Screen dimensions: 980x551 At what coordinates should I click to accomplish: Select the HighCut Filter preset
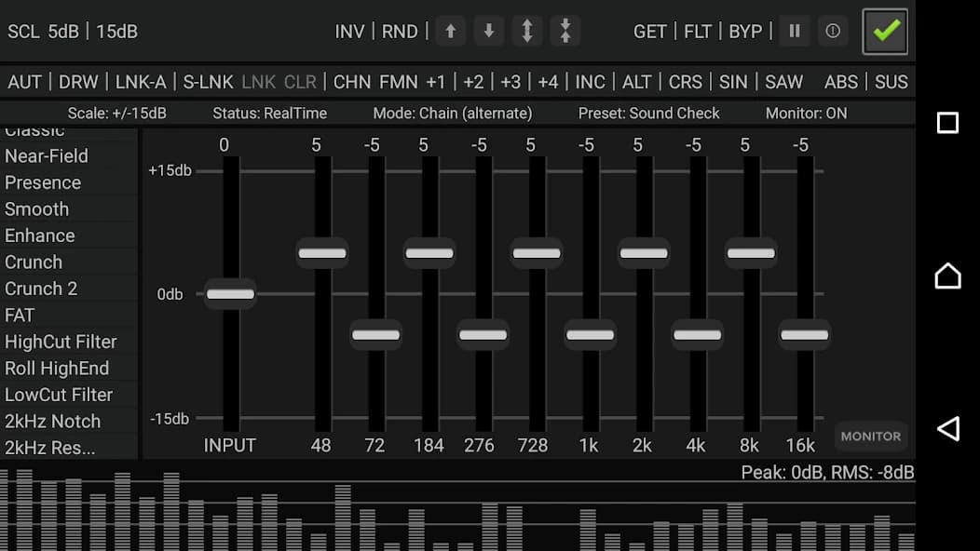pyautogui.click(x=61, y=342)
